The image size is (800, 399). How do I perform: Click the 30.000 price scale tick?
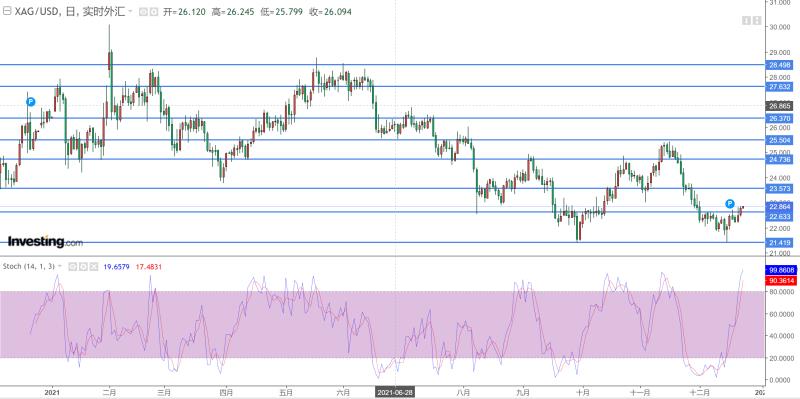779,27
